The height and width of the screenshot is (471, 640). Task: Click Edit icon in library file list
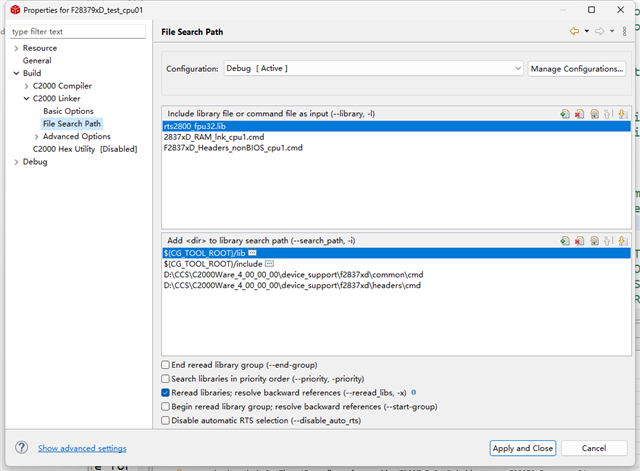tap(594, 115)
